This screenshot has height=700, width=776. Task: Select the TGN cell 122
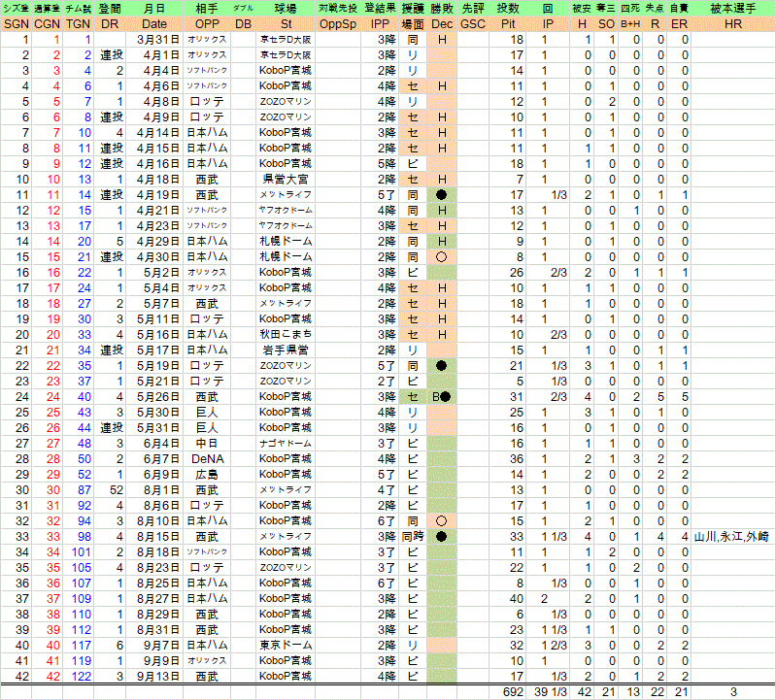click(79, 677)
